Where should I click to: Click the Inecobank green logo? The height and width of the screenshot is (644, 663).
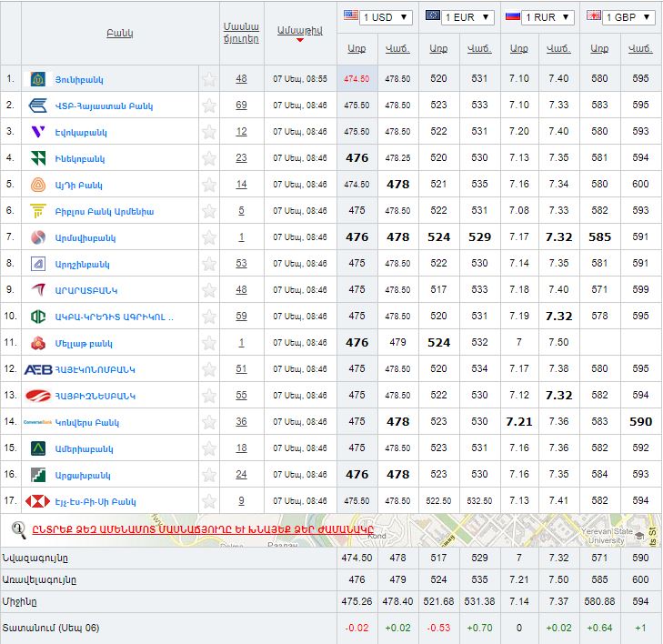38,158
